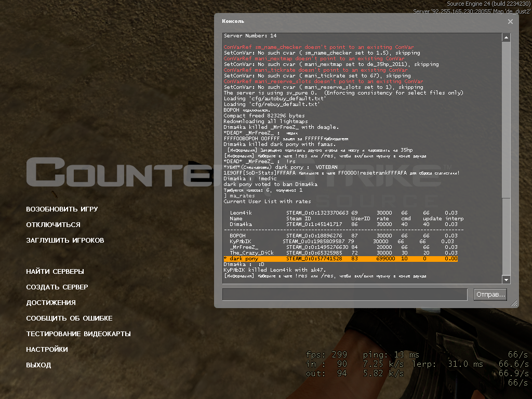Click 'Loading cfg/autobuy_default.txt' console line

(275, 98)
